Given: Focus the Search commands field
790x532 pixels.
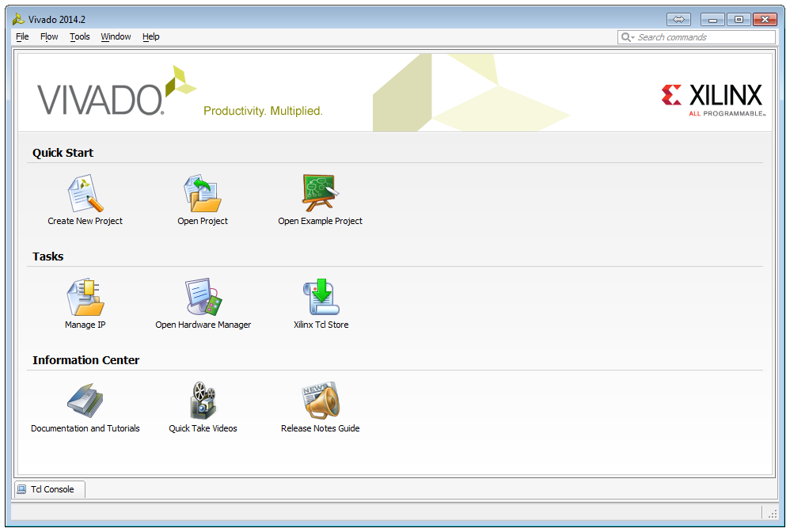Looking at the screenshot, I should click(x=697, y=37).
